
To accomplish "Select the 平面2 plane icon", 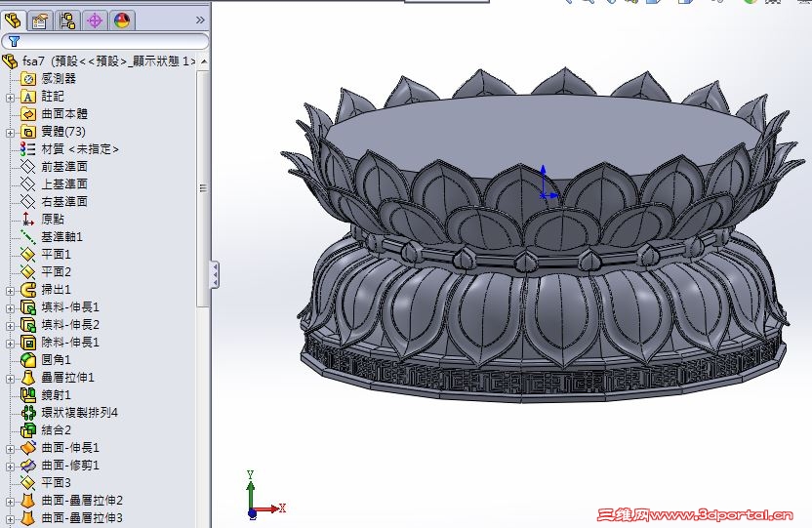I will coord(27,271).
